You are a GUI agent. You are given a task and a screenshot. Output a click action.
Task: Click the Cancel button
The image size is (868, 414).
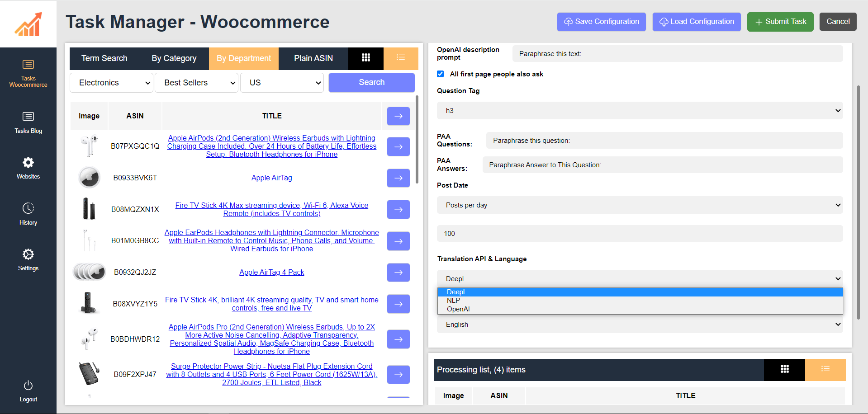tap(838, 22)
